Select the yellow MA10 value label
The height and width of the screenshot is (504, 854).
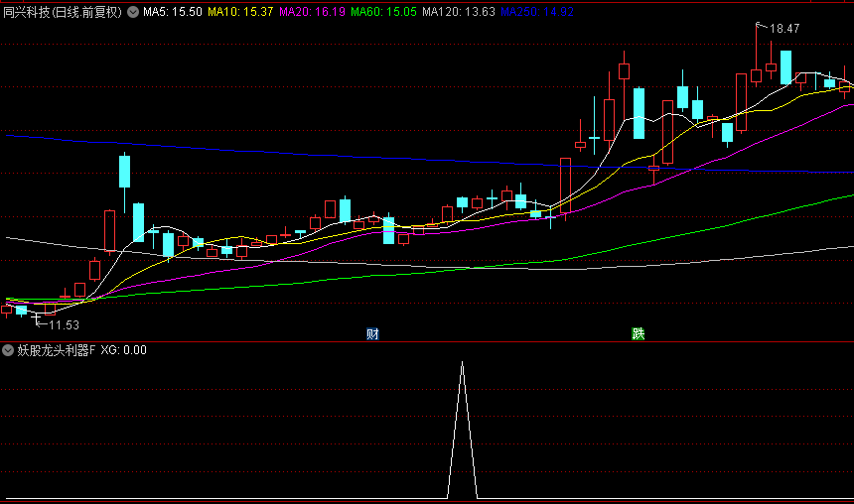click(240, 13)
